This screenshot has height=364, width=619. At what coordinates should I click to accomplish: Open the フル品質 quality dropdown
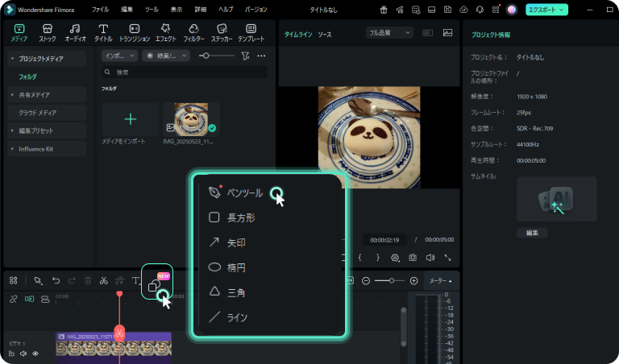[x=388, y=33]
